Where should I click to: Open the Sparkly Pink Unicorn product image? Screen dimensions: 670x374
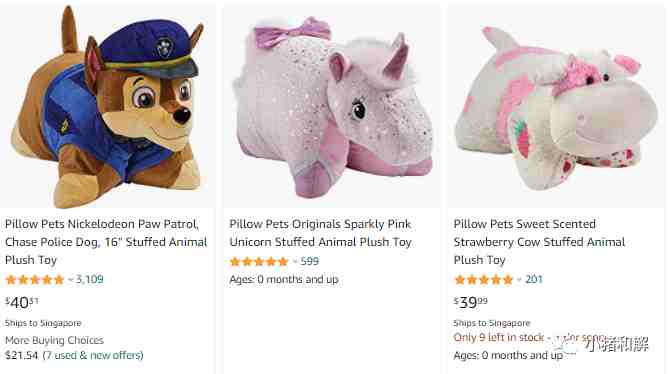click(332, 108)
